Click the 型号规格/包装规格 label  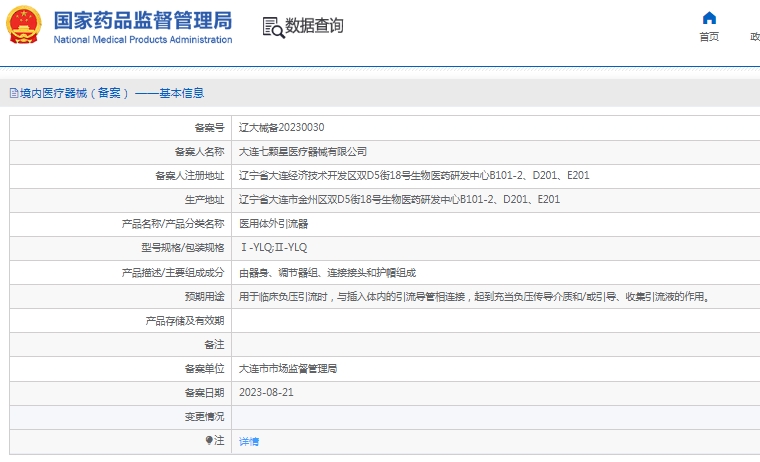click(183, 248)
